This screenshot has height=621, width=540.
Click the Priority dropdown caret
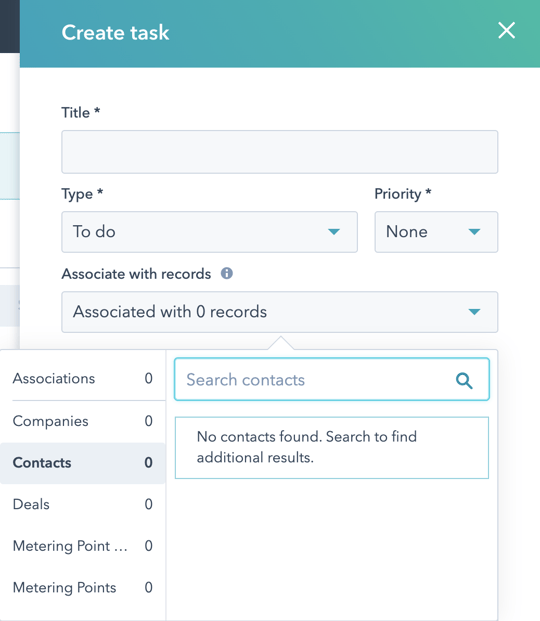tap(474, 232)
